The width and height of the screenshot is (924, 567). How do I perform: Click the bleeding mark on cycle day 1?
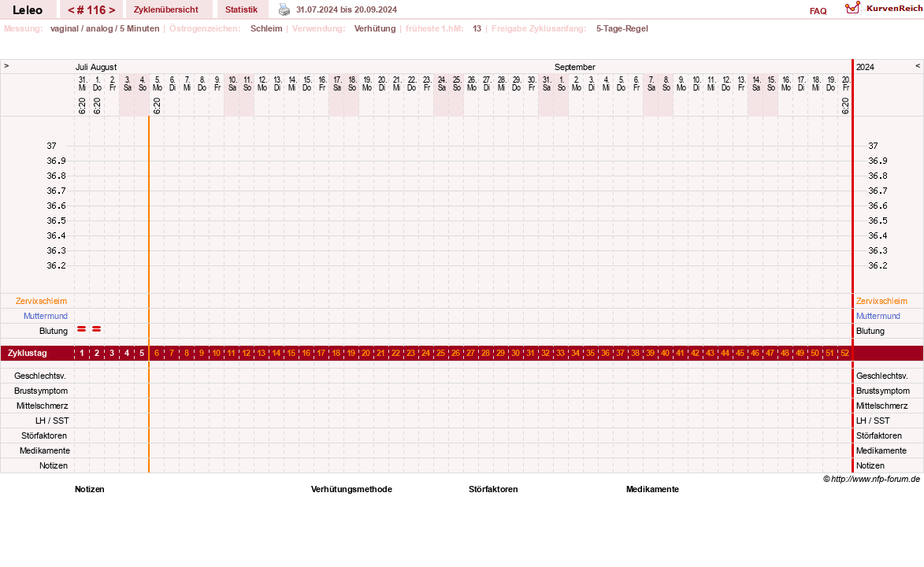click(x=82, y=329)
